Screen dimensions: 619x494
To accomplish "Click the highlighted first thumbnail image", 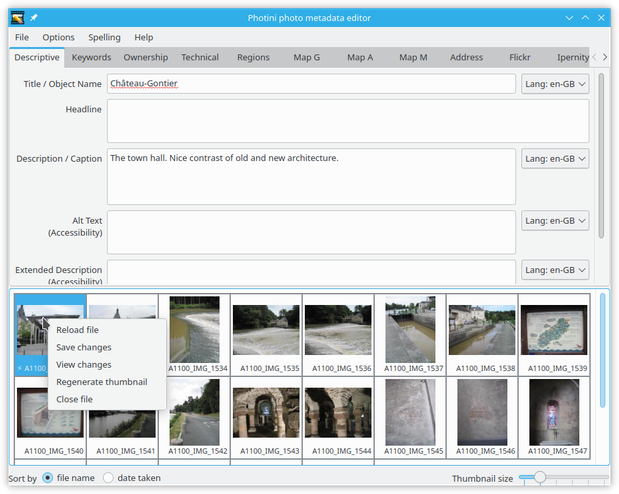I will [x=30, y=330].
